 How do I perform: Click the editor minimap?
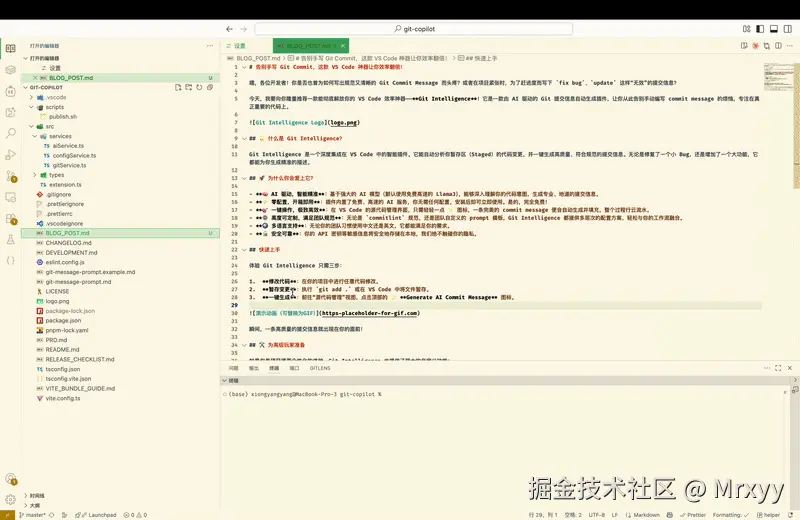point(779,77)
